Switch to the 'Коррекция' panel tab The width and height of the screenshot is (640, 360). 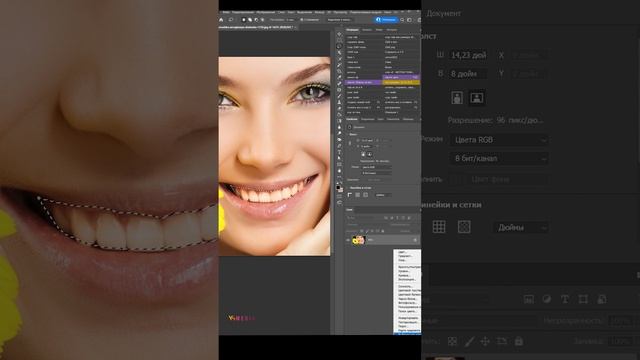coord(367,119)
